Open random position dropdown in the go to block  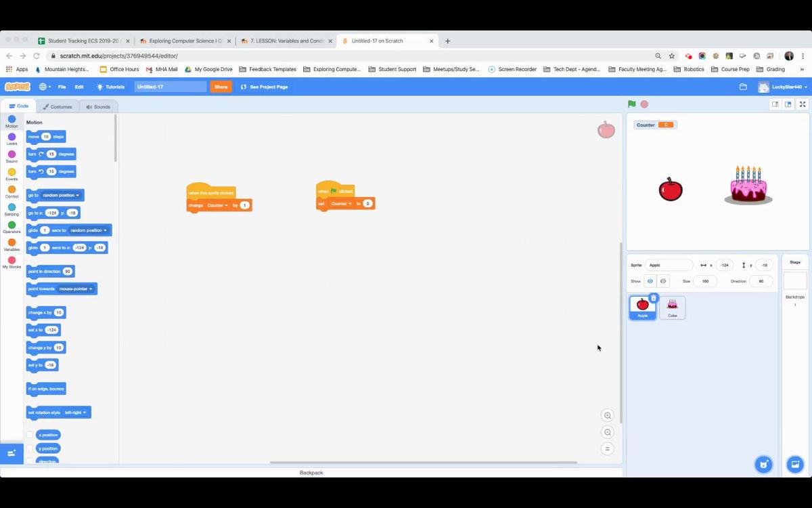coord(61,195)
